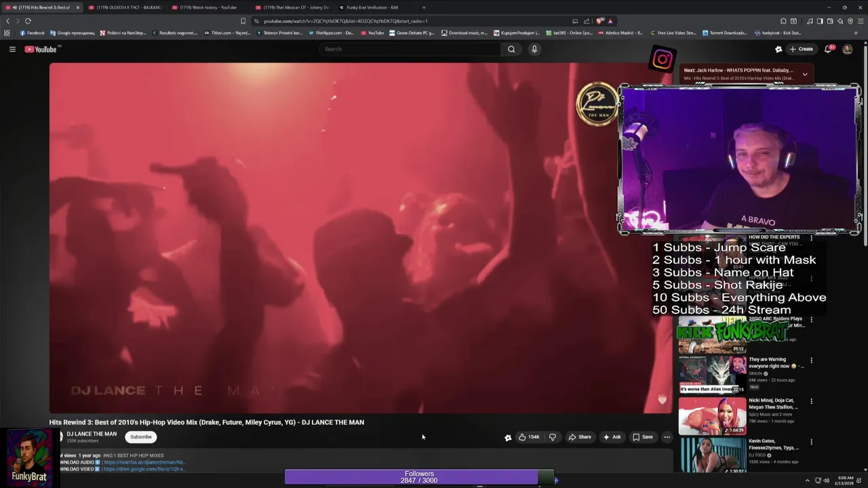Open a new browser tab
868x488 pixels.
pyautogui.click(x=424, y=7)
